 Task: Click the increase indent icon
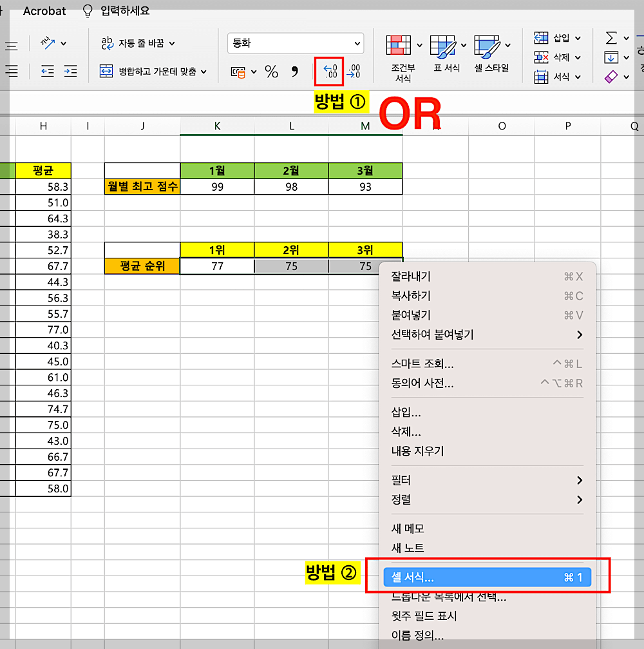pos(70,72)
